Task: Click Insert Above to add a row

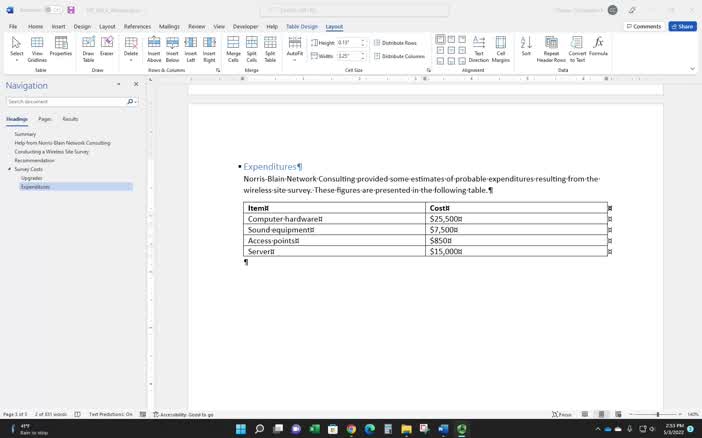Action: [x=154, y=48]
